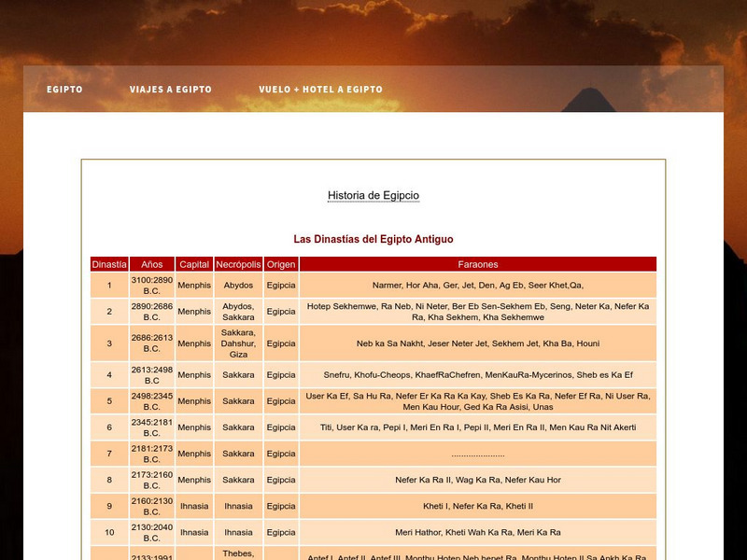Select the Egipcia origin cell of dynasty 7
This screenshot has height=560, width=747.
click(x=281, y=454)
